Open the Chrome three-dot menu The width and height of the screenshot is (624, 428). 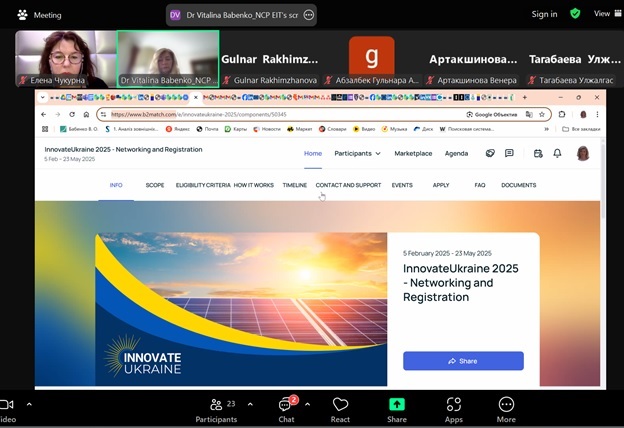(x=597, y=114)
